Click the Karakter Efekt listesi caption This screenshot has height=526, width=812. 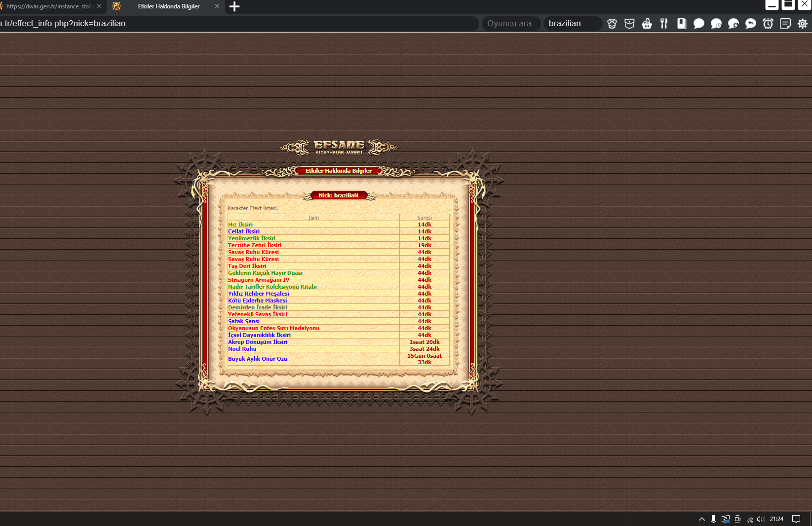[x=253, y=208]
